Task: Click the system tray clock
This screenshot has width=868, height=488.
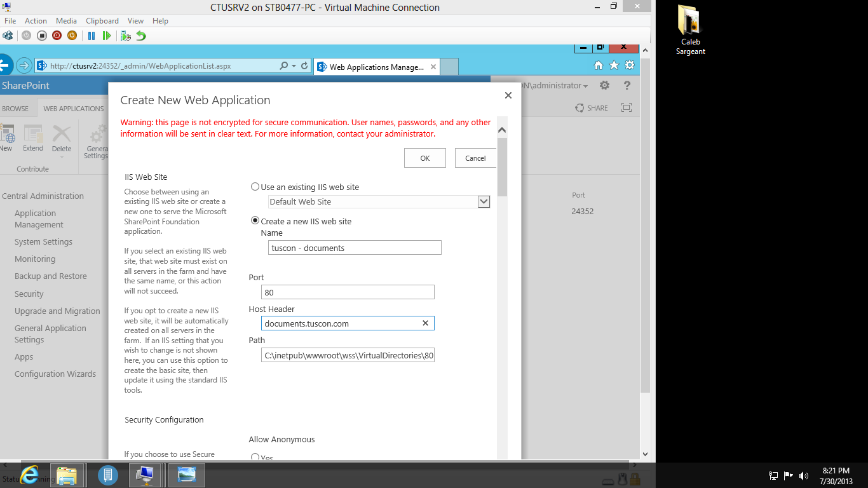Action: click(836, 475)
